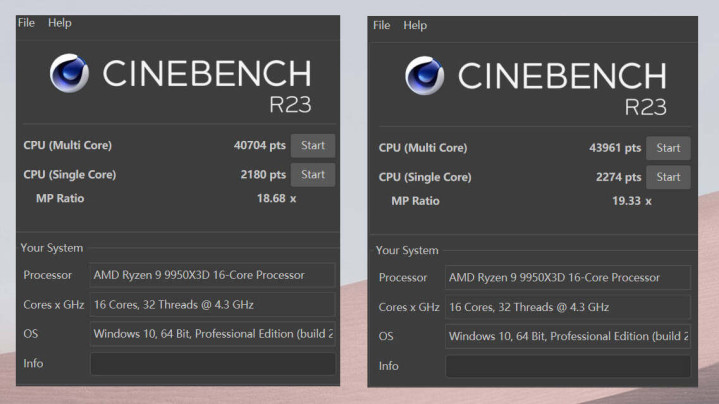Select the 2274 pts single core score
Screen dimensions: 719x404
(x=619, y=177)
